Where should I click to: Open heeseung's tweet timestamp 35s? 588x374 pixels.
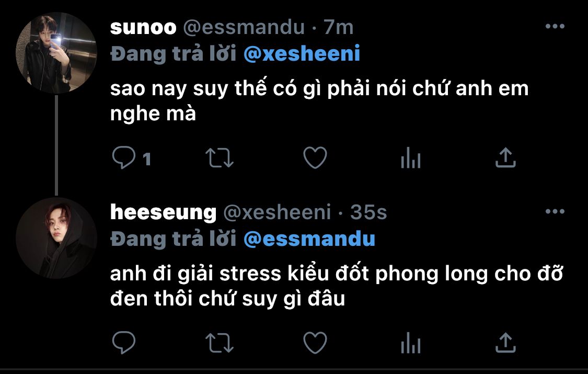368,213
